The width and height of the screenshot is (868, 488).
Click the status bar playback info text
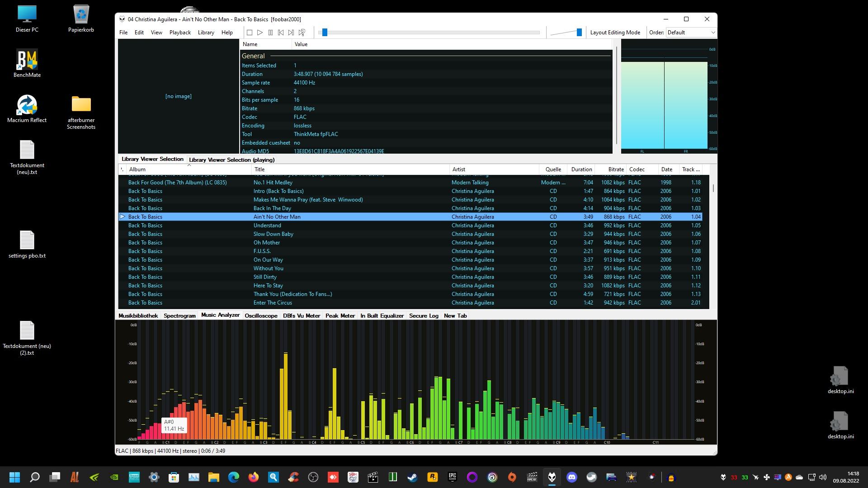click(x=170, y=451)
